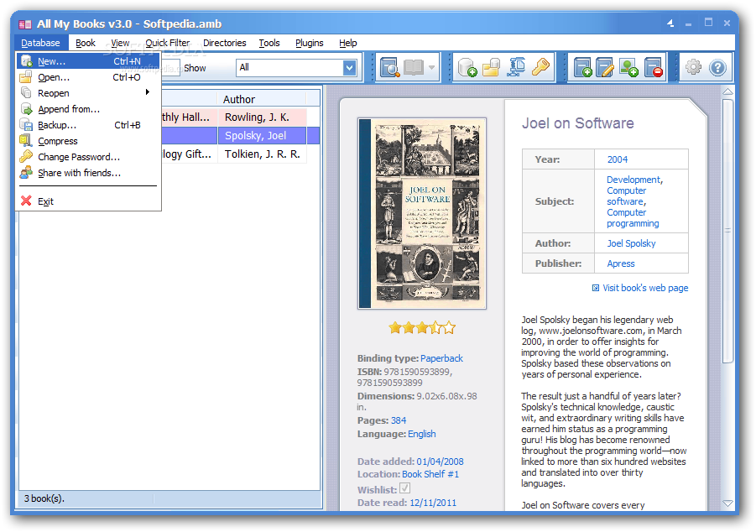This screenshot has height=532, width=756.
Task: Choose Compress in the Database menu
Action: tap(88, 141)
